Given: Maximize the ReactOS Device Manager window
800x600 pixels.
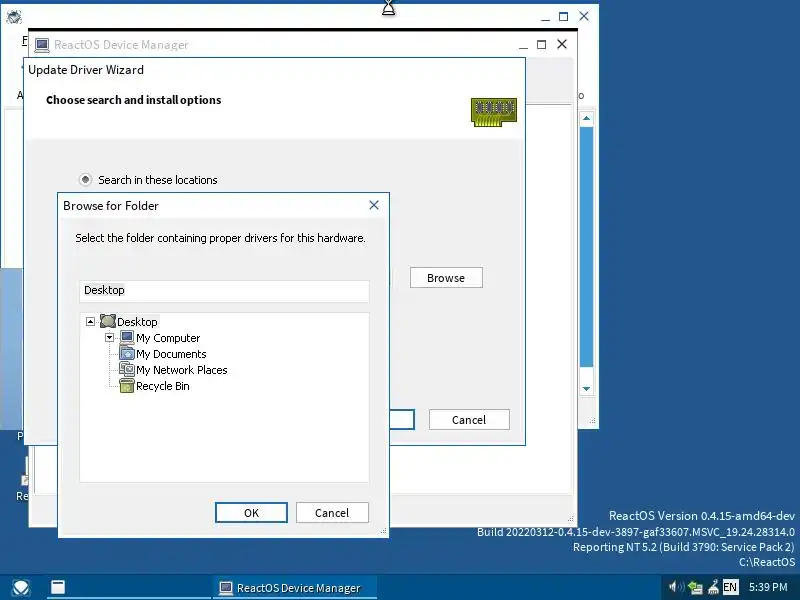Looking at the screenshot, I should coord(541,44).
